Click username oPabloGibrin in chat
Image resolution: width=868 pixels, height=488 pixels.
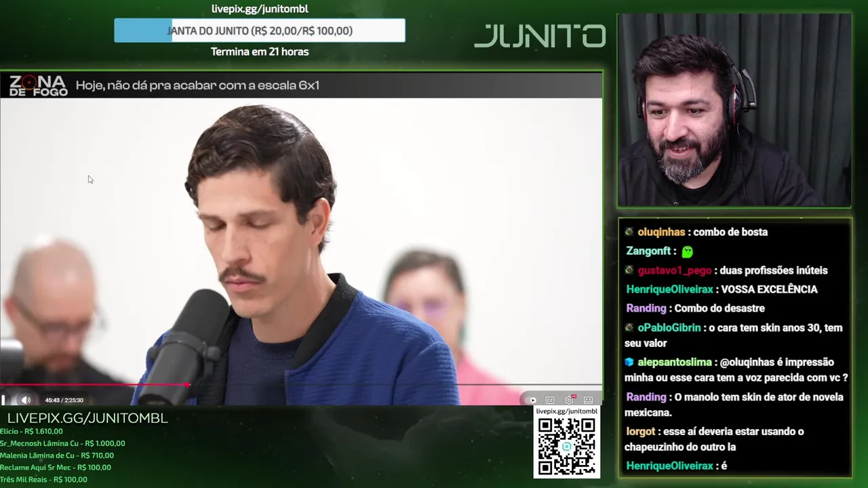(669, 327)
